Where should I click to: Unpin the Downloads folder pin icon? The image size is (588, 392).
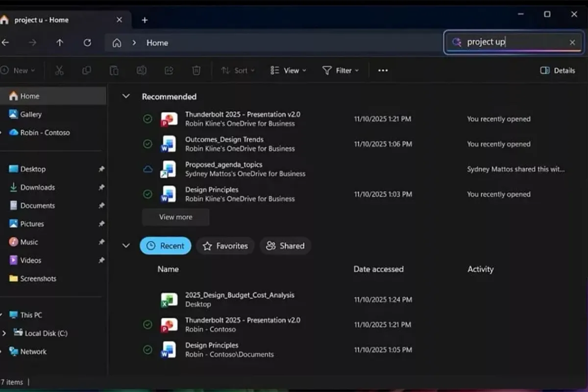(101, 187)
